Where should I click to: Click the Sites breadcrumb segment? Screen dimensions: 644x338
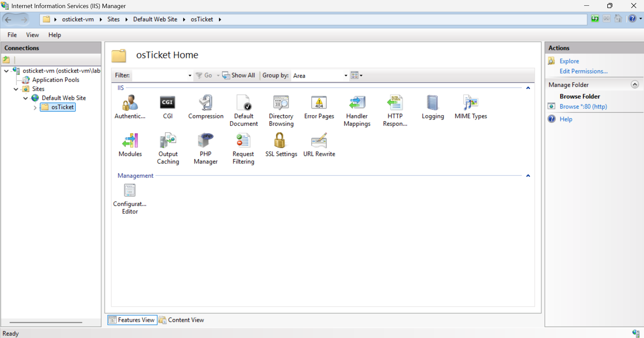[113, 20]
